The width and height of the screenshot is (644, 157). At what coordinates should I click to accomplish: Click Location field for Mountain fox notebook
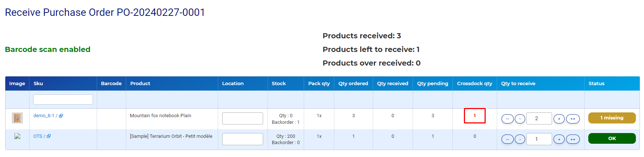click(x=242, y=118)
